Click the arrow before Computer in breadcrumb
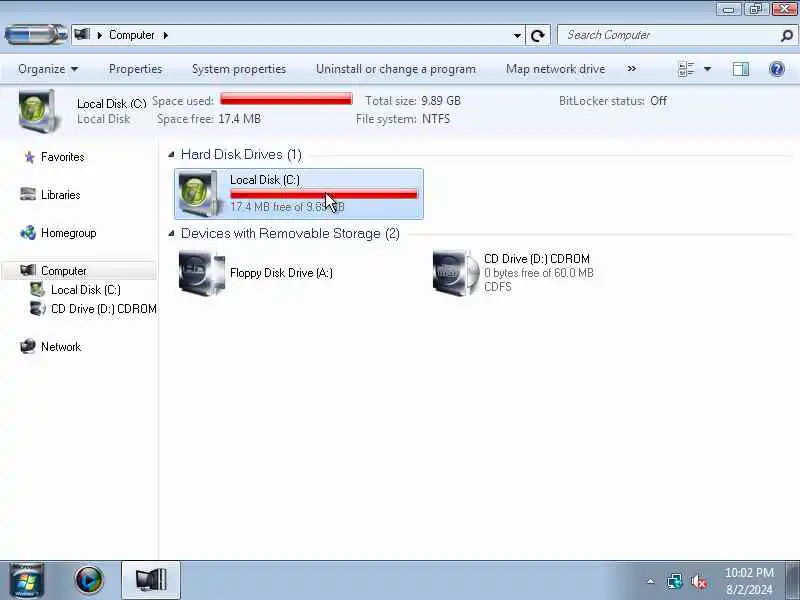 tap(99, 35)
